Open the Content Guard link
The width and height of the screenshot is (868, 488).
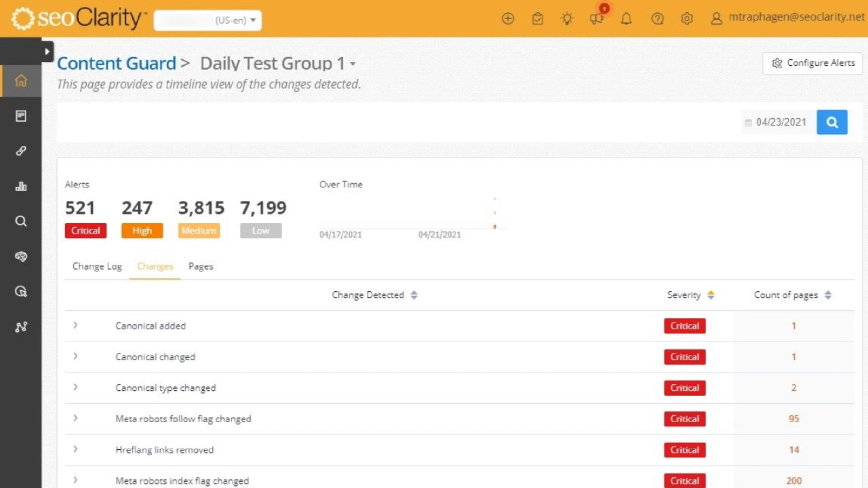116,63
